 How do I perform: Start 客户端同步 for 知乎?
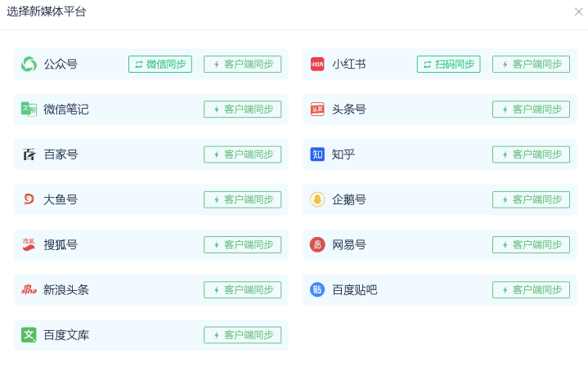[531, 154]
